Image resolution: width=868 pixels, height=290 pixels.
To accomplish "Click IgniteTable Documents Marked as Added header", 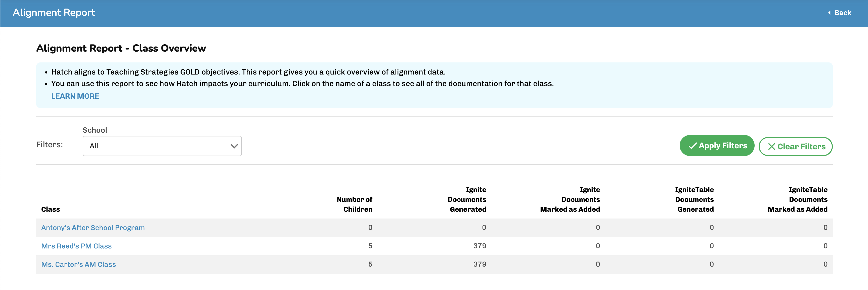I will [797, 200].
